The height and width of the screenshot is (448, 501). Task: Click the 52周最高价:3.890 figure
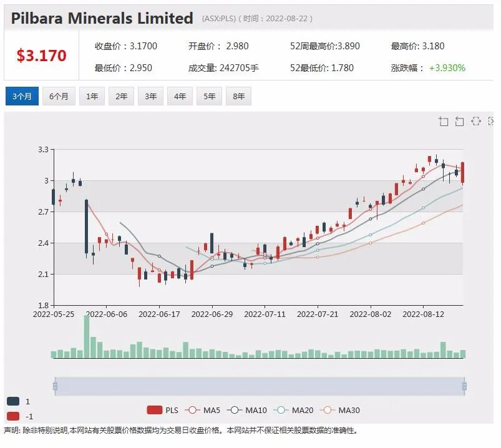[325, 46]
